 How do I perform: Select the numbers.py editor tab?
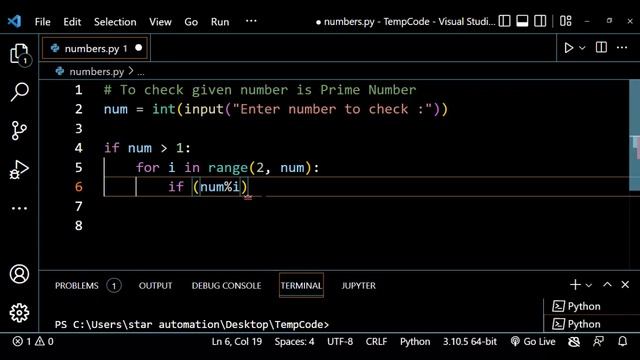[95, 49]
